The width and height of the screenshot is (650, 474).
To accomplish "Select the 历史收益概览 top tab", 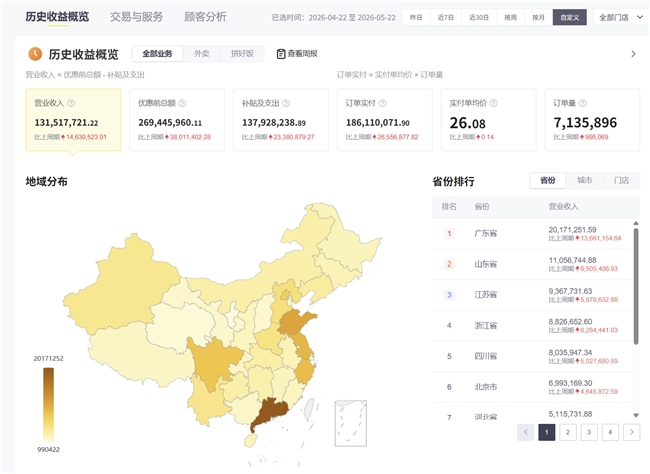I will pyautogui.click(x=57, y=17).
